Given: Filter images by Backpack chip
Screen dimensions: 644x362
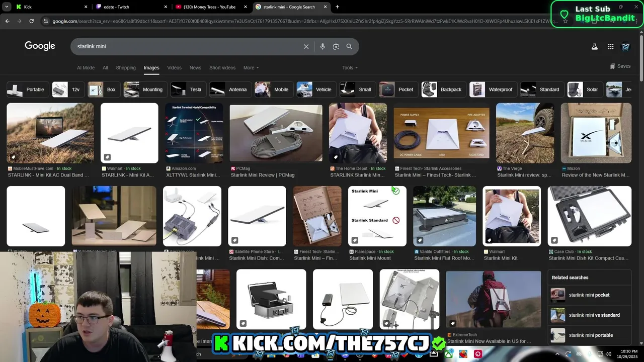Looking at the screenshot, I should pos(444,89).
